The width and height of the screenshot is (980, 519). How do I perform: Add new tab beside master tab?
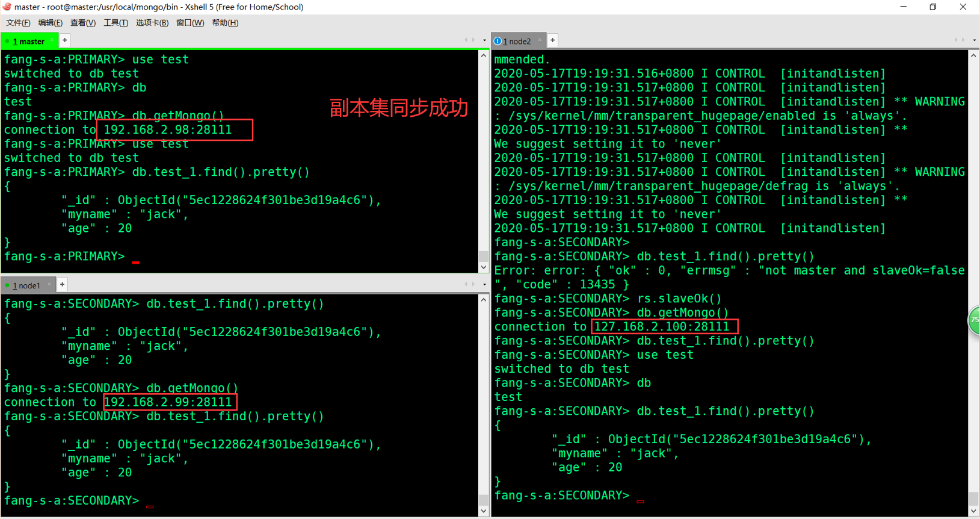pyautogui.click(x=65, y=40)
